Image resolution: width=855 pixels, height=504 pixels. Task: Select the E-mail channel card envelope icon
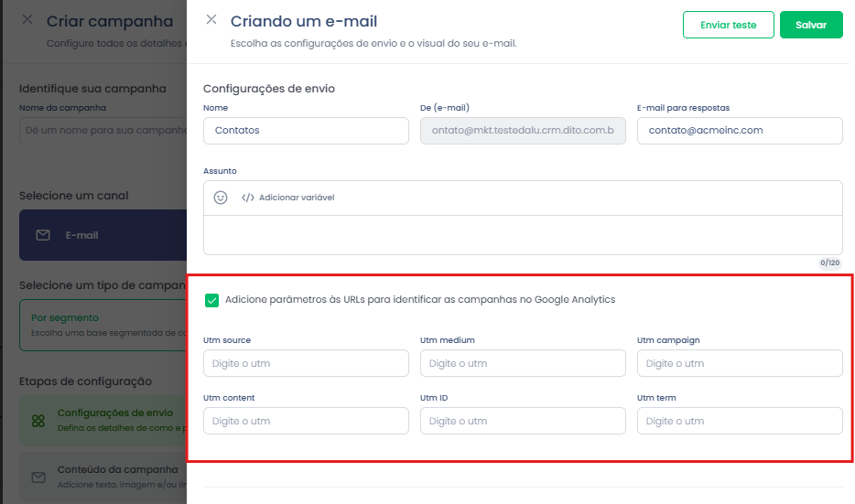tap(42, 235)
